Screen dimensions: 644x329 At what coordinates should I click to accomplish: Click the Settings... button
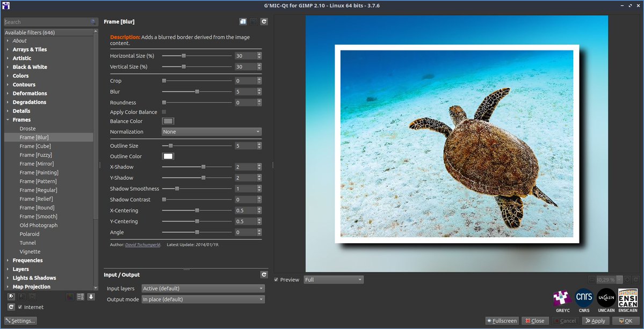click(x=20, y=321)
